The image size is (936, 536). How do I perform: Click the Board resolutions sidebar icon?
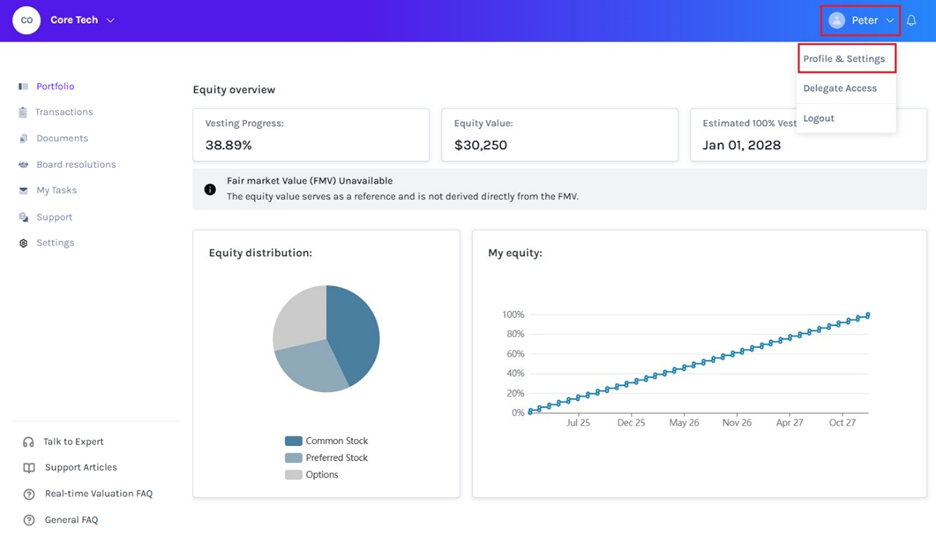point(23,165)
